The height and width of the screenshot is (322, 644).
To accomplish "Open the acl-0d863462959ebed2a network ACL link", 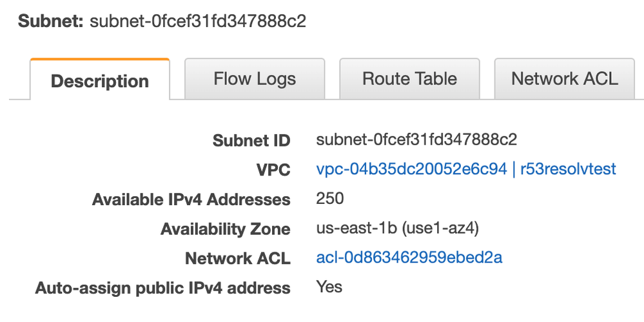I will [x=409, y=258].
